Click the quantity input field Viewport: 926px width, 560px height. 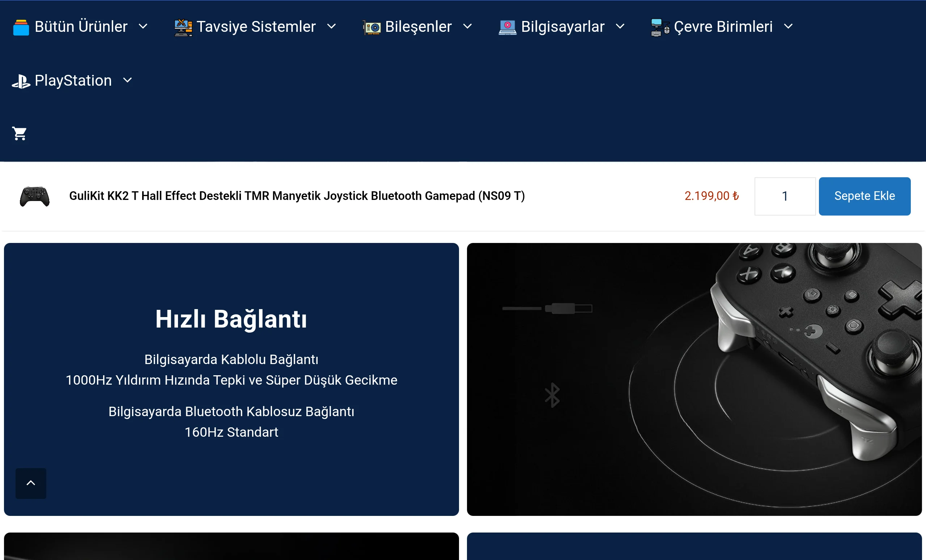784,196
